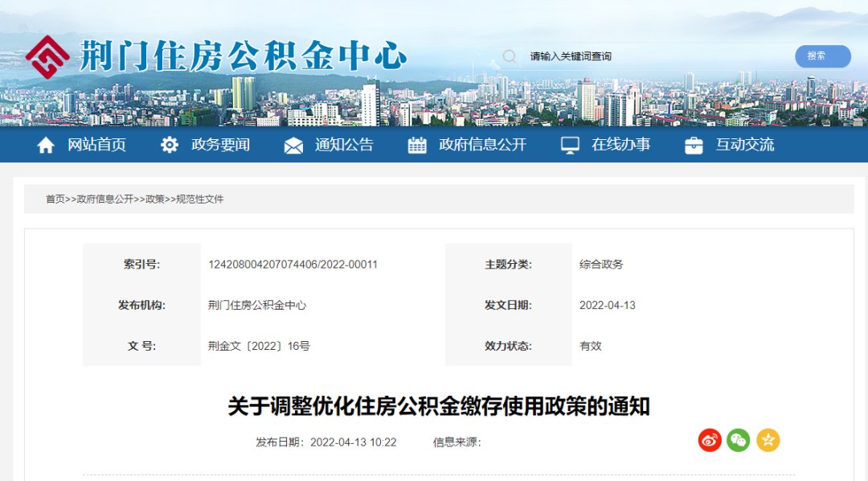Select index number 124208004207074406/2022-00011
Image resolution: width=868 pixels, height=481 pixels.
pos(293,265)
